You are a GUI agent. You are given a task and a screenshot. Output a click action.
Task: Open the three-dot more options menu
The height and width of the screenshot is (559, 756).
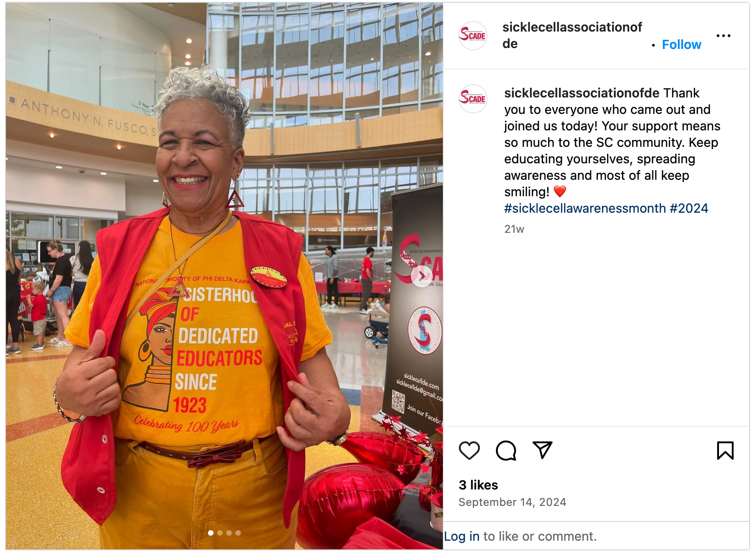[x=724, y=36]
